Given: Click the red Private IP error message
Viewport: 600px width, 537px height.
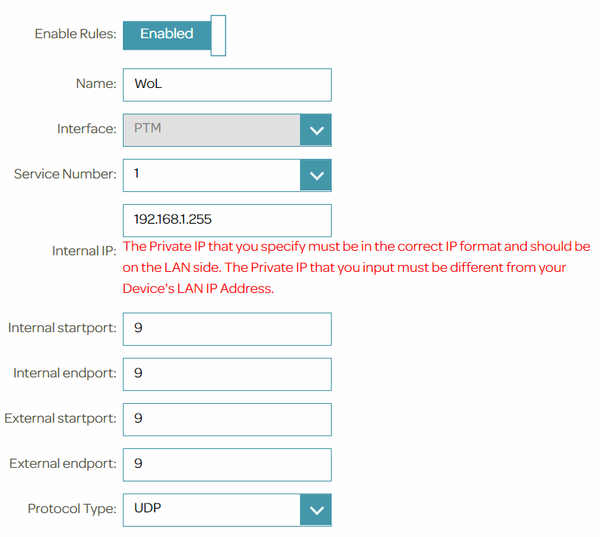Looking at the screenshot, I should [355, 267].
